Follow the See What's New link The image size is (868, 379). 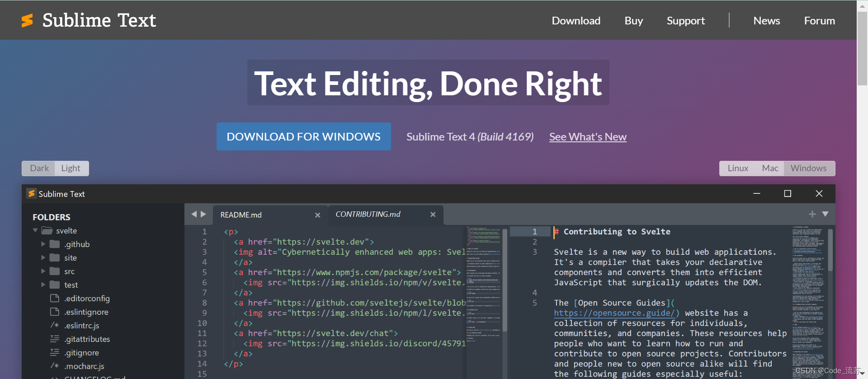[588, 137]
